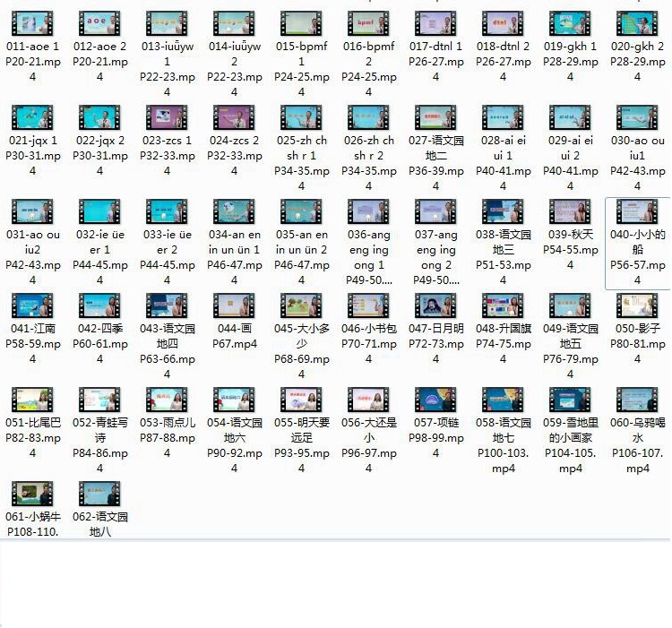Viewport: 672px width, 628px height.
Task: Click the highlighted 040-小小的船 video file
Action: click(638, 211)
